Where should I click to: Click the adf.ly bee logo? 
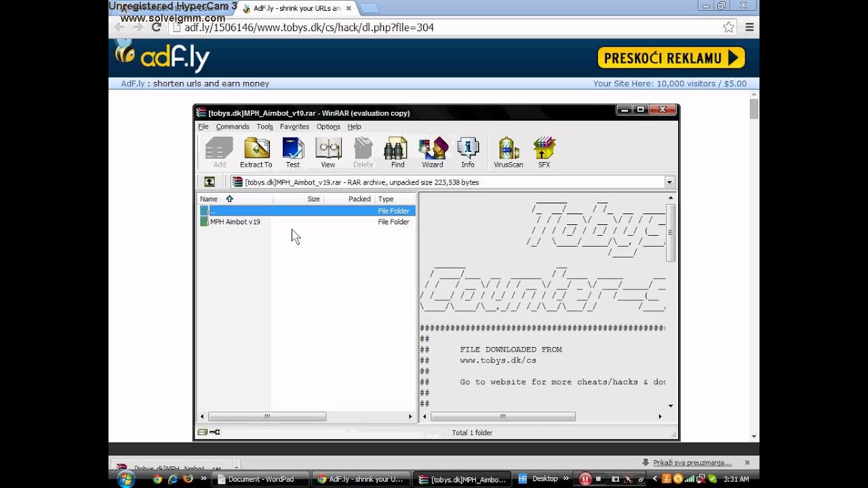point(162,56)
